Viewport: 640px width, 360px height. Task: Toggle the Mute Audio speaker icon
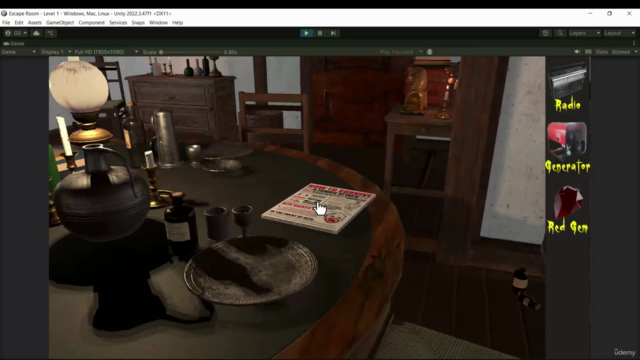[577, 52]
